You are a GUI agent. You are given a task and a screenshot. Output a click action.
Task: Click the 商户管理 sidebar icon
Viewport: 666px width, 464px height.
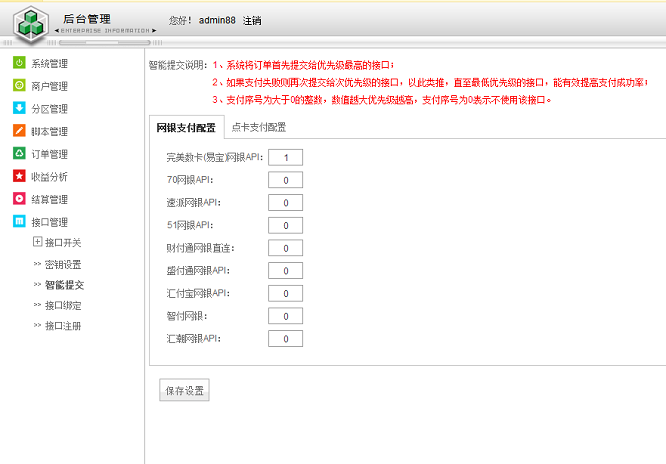(19, 86)
